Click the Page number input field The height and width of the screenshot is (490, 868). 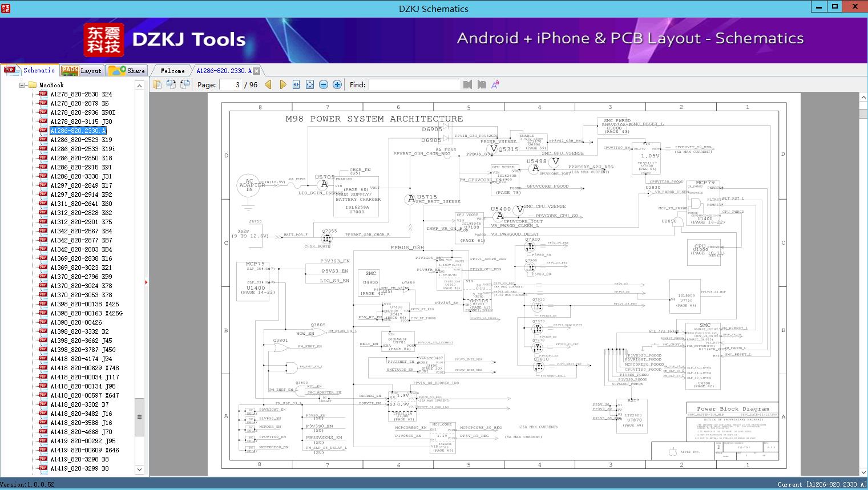click(x=230, y=84)
